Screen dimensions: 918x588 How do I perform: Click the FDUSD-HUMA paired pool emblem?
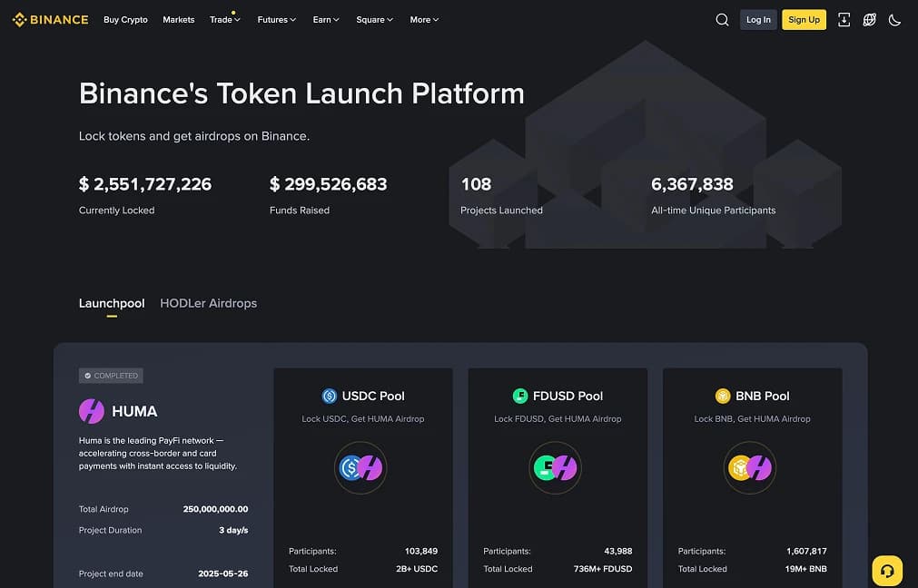coord(555,467)
